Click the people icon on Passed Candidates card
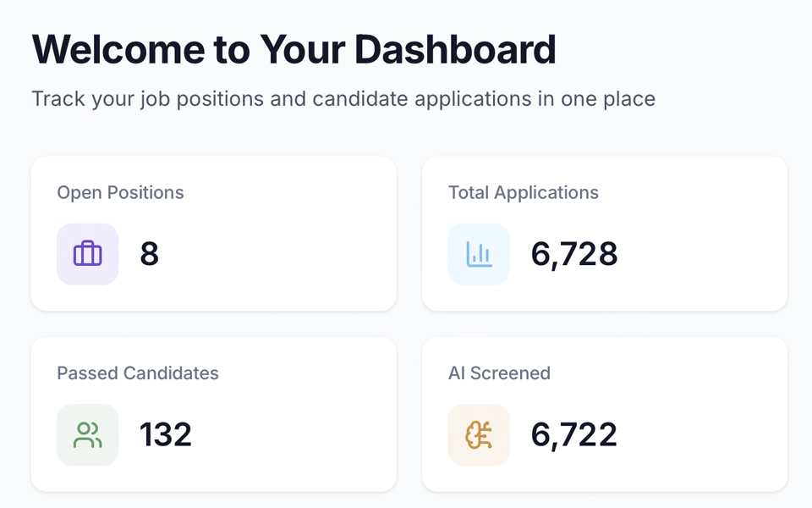812x508 pixels. point(87,434)
